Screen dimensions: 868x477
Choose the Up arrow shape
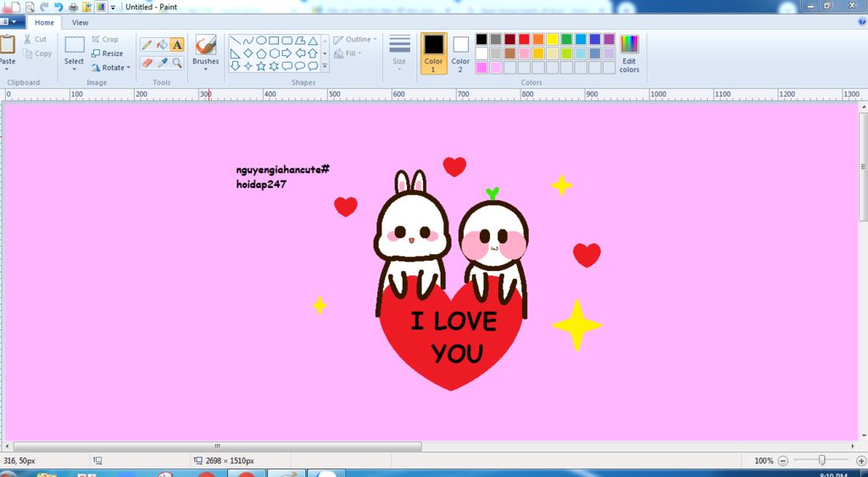click(313, 53)
